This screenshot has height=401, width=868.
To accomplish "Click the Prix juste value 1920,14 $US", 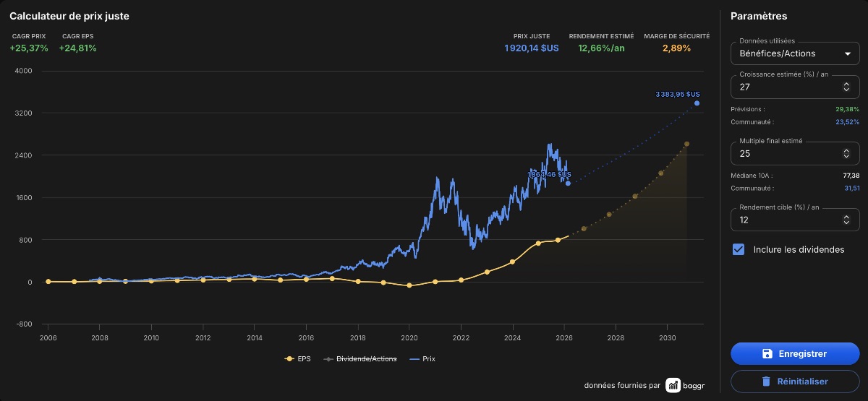I will click(532, 48).
